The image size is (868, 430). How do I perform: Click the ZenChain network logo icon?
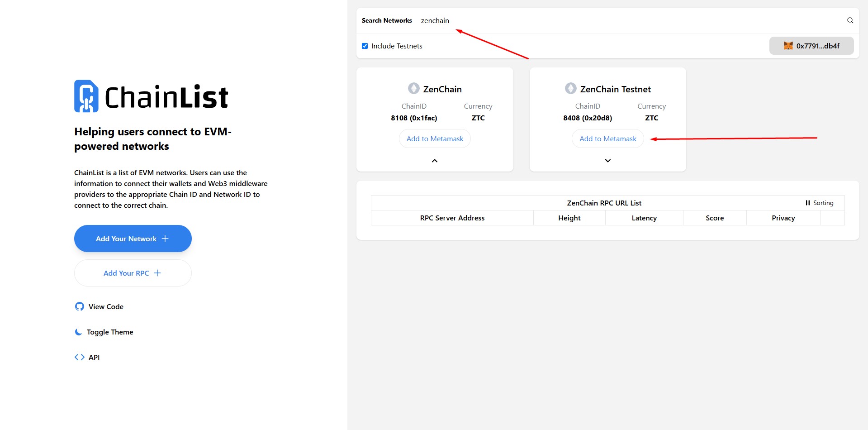coord(413,88)
